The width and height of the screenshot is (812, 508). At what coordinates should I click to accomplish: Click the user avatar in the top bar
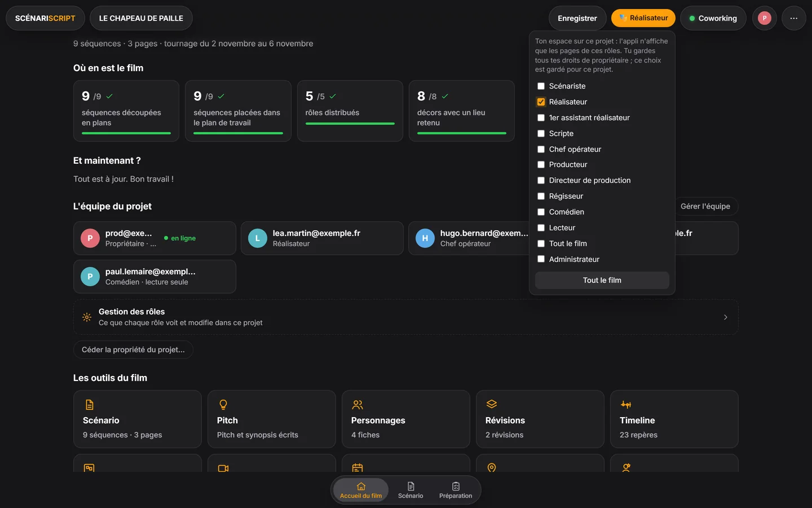click(765, 18)
